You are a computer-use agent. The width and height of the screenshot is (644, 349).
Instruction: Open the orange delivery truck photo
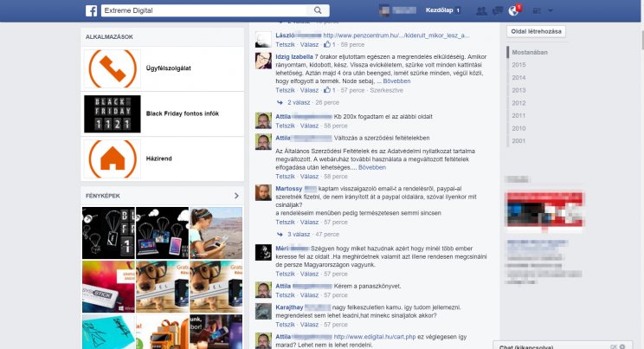point(162,332)
